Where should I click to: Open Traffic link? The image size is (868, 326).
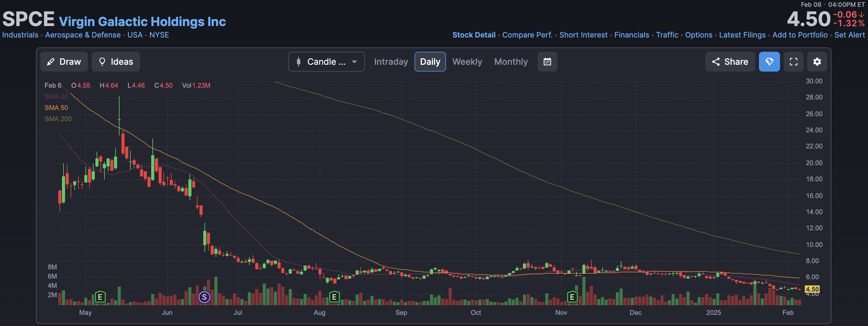(667, 35)
